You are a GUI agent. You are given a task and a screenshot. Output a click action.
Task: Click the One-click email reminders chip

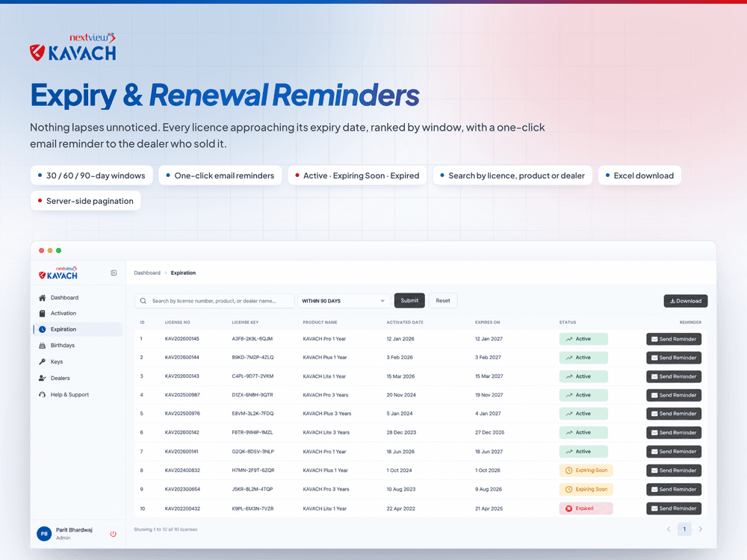pos(220,175)
